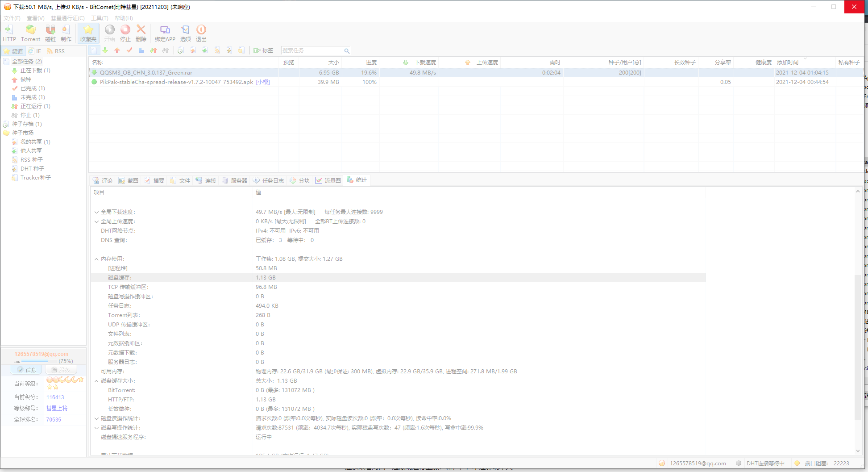Select 正在下载 (1) in the tree
The width and height of the screenshot is (868, 472).
pyautogui.click(x=35, y=71)
